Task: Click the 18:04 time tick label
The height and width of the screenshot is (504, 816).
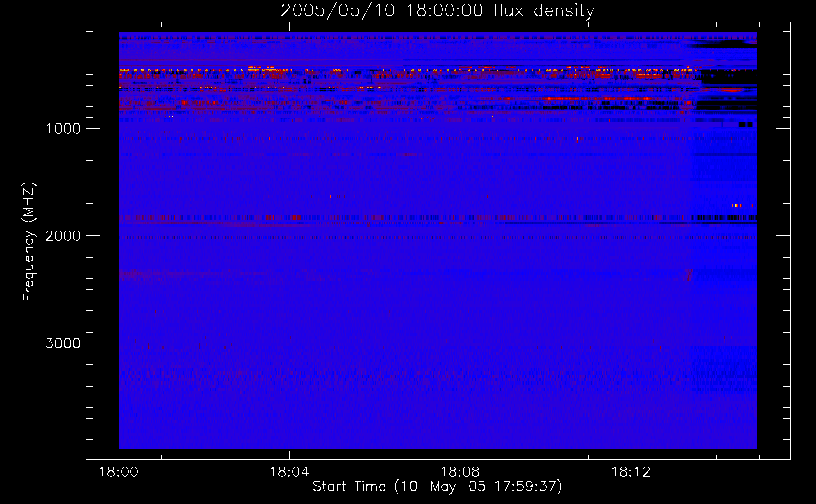Action: click(289, 472)
